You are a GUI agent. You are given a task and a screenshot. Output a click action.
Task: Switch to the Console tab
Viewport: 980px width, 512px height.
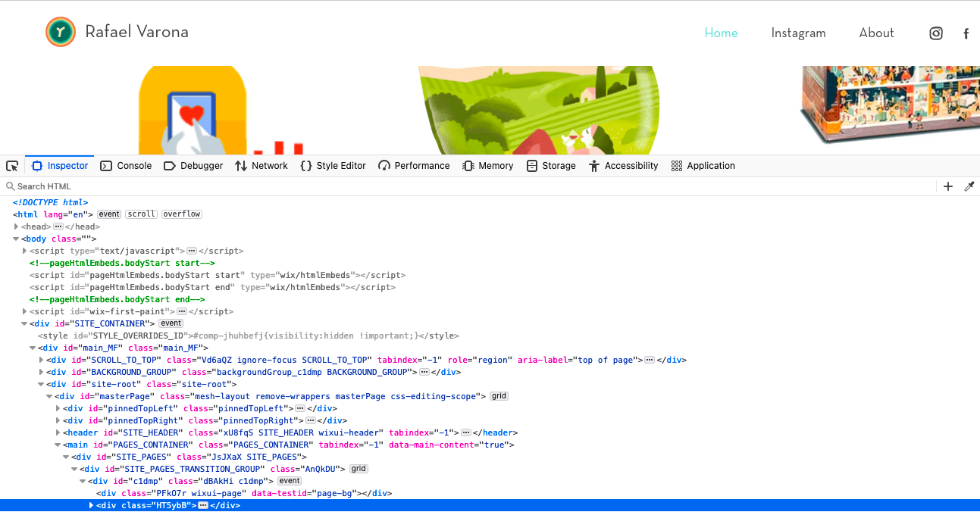coord(126,166)
